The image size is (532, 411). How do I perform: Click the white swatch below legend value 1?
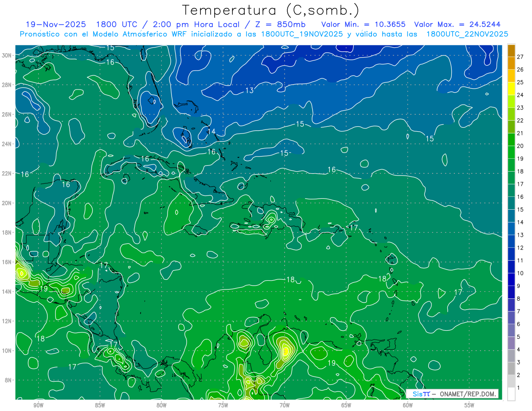pos(511,394)
